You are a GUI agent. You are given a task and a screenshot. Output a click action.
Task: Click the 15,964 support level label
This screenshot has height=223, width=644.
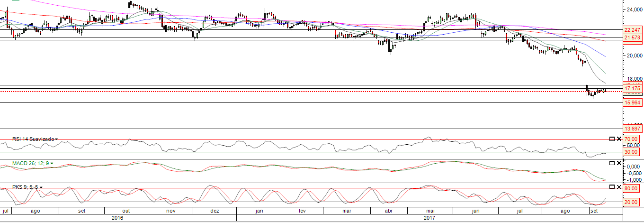click(x=633, y=102)
